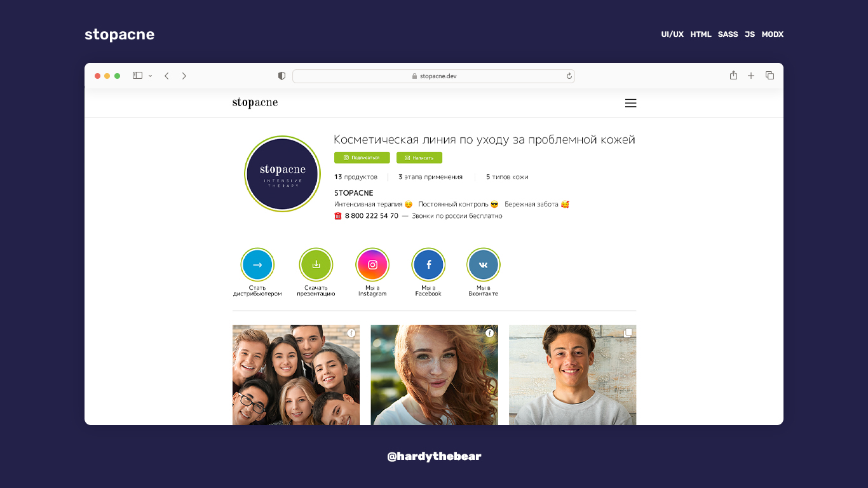
Task: Click the stopacne logo in the header
Action: click(255, 103)
